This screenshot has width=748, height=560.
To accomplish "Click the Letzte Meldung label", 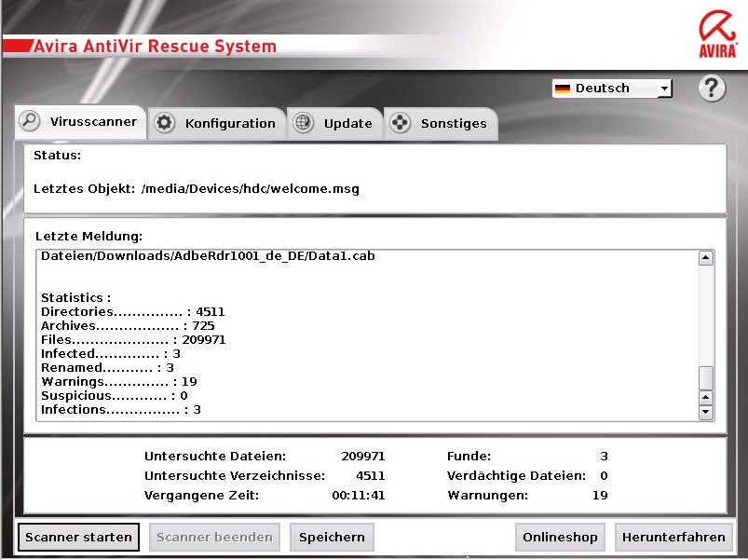I will point(88,236).
